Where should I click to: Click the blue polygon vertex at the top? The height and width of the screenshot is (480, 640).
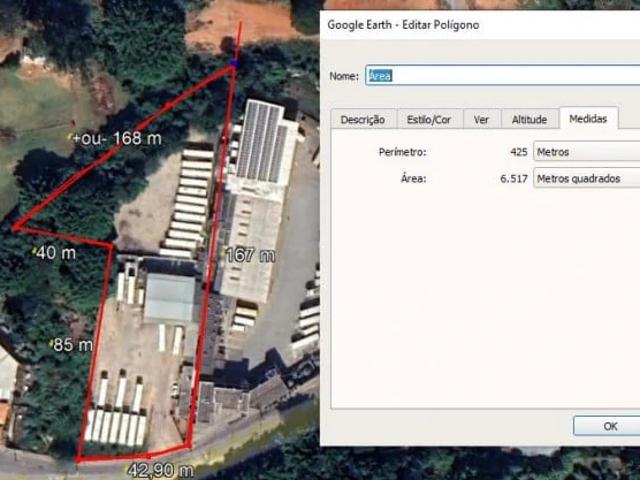click(x=234, y=64)
